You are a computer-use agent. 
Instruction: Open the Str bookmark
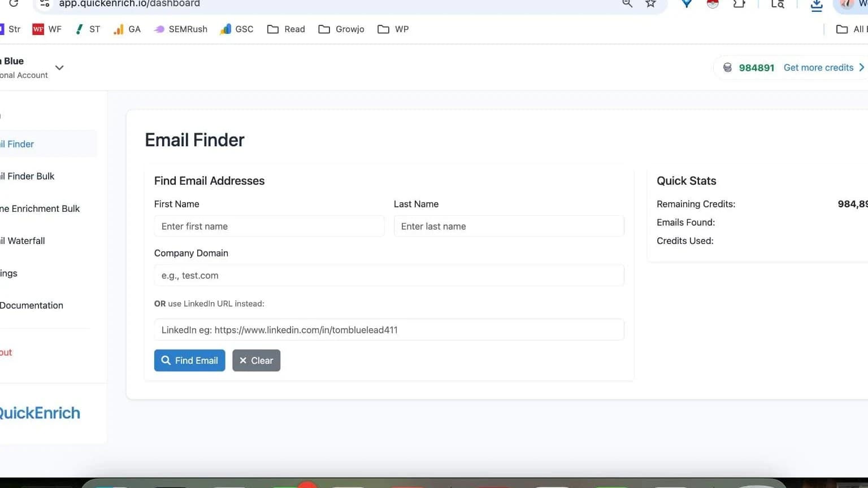point(10,29)
